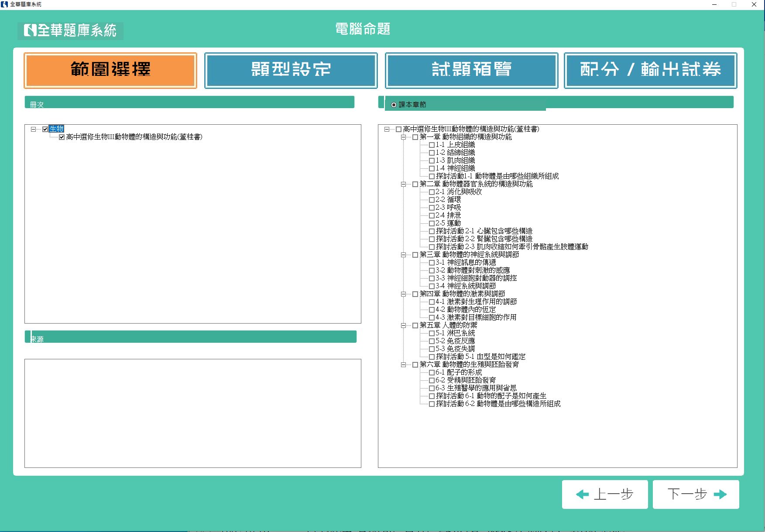Image resolution: width=765 pixels, height=532 pixels.
Task: Check the 6-2 受精與胚胎發育 checkbox
Action: click(x=432, y=380)
